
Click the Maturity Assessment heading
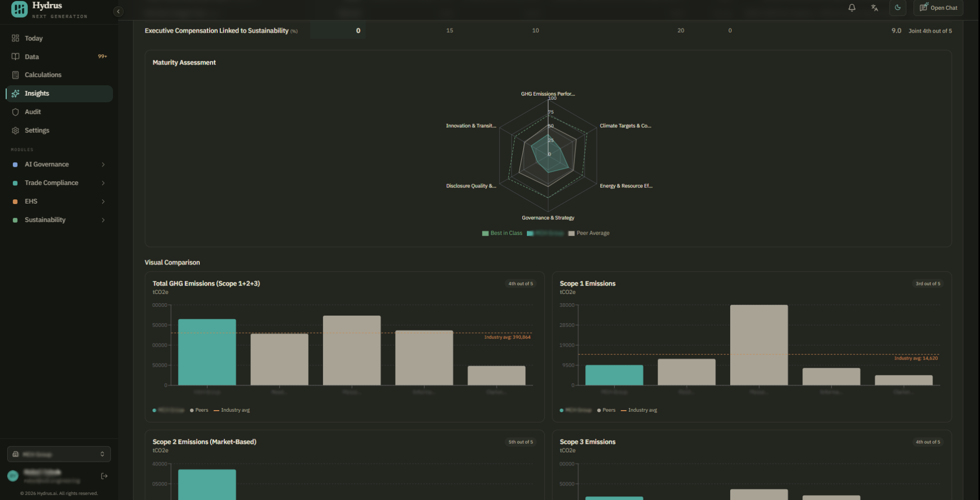(184, 62)
